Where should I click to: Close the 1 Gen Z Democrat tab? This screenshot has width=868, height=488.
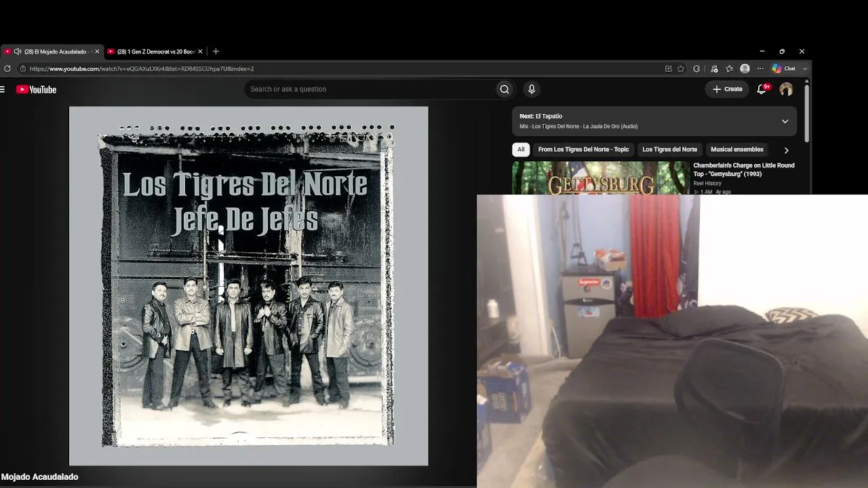200,52
